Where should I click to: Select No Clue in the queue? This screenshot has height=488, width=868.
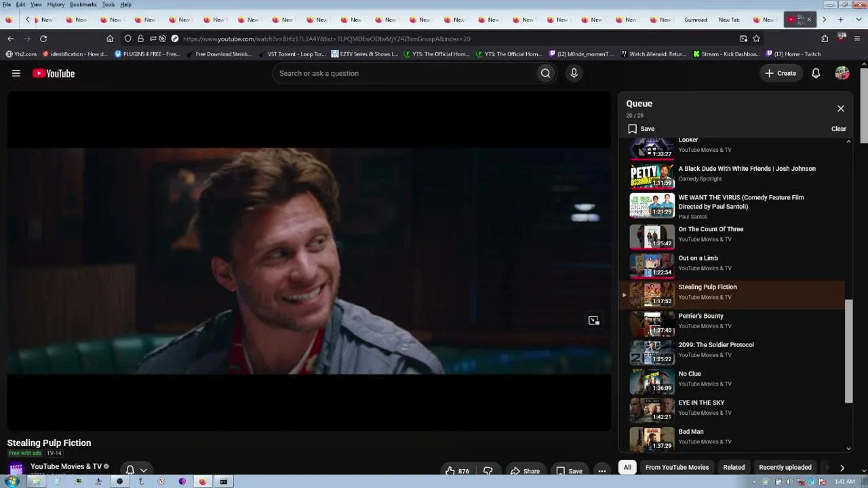point(734,381)
